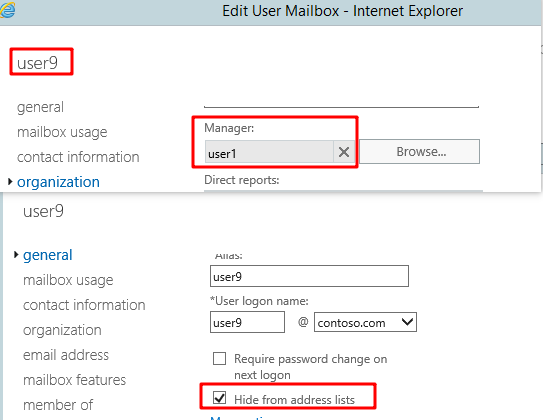Open mailbox usage in upper window

(62, 132)
